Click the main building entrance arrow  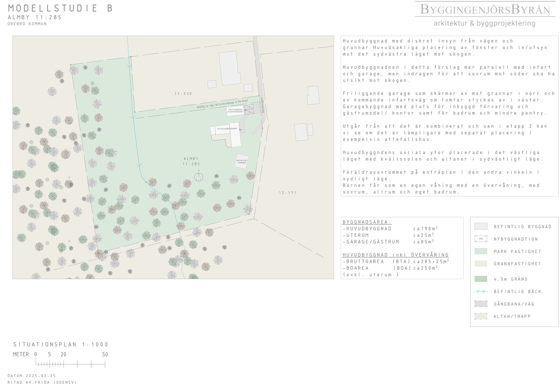(241, 130)
